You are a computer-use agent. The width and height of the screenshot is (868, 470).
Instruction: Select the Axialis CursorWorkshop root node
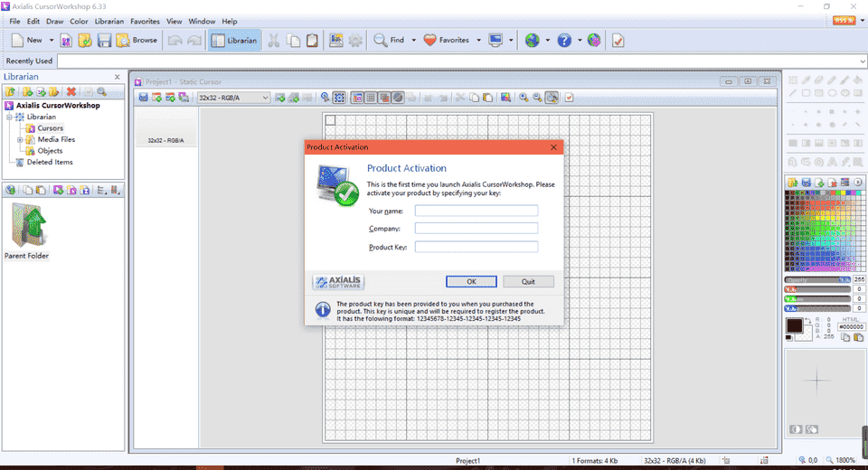[x=58, y=105]
